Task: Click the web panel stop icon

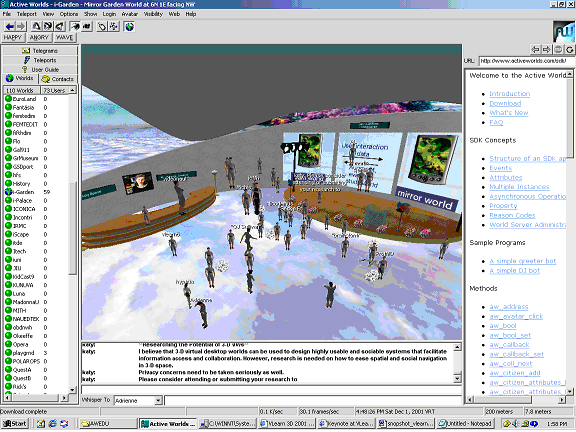Action: pos(558,49)
